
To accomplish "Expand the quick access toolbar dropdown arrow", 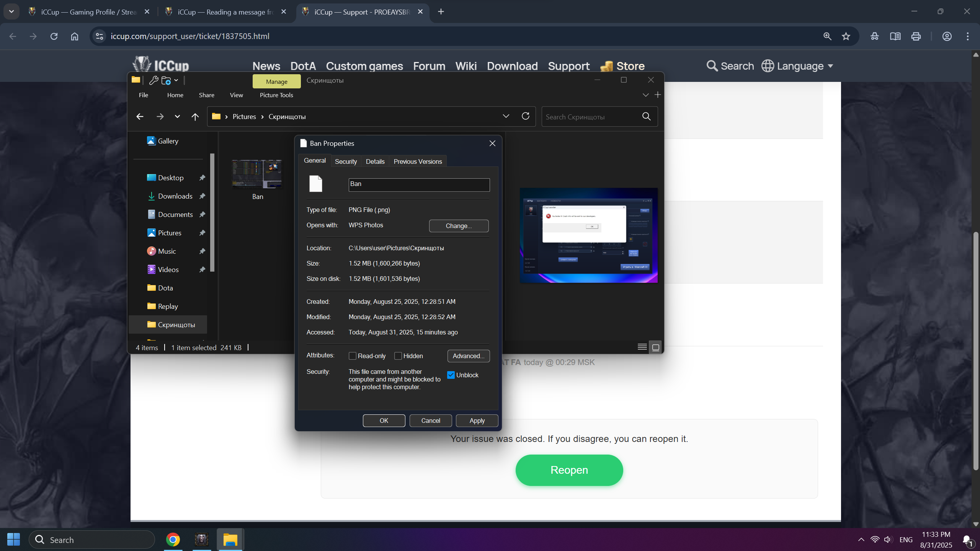I will [176, 80].
